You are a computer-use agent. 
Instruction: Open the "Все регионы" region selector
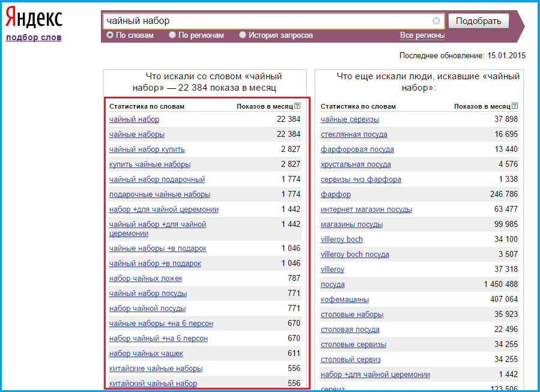422,35
